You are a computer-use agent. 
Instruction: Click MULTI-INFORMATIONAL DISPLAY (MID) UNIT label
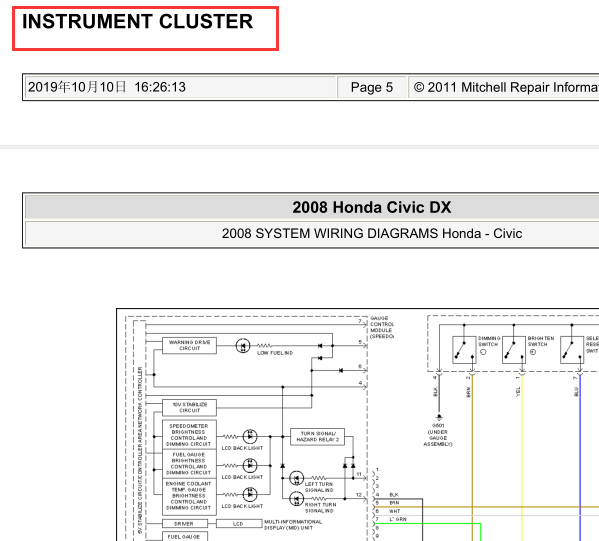coord(293,525)
